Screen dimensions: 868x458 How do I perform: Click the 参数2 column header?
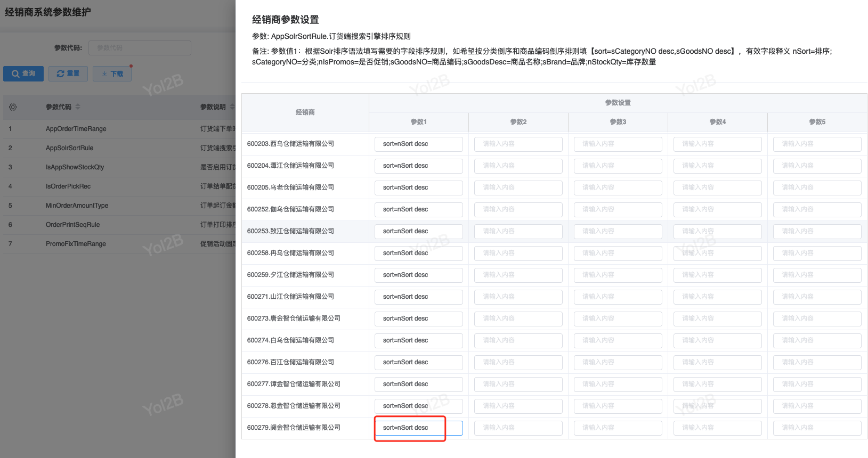pyautogui.click(x=518, y=122)
